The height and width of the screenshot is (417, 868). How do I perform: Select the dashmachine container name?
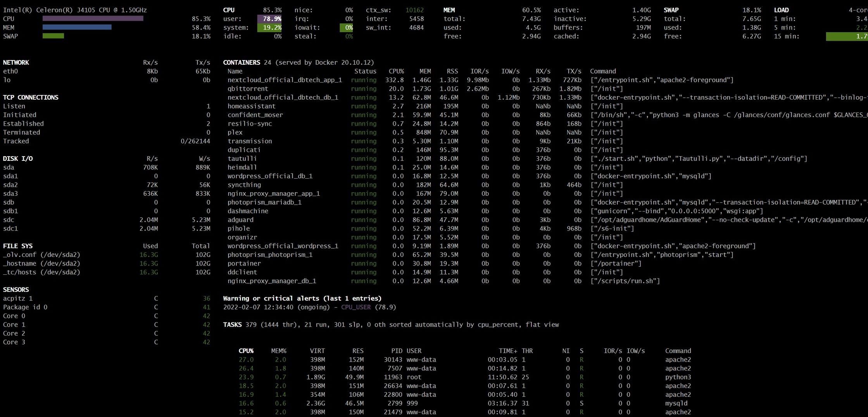248,211
